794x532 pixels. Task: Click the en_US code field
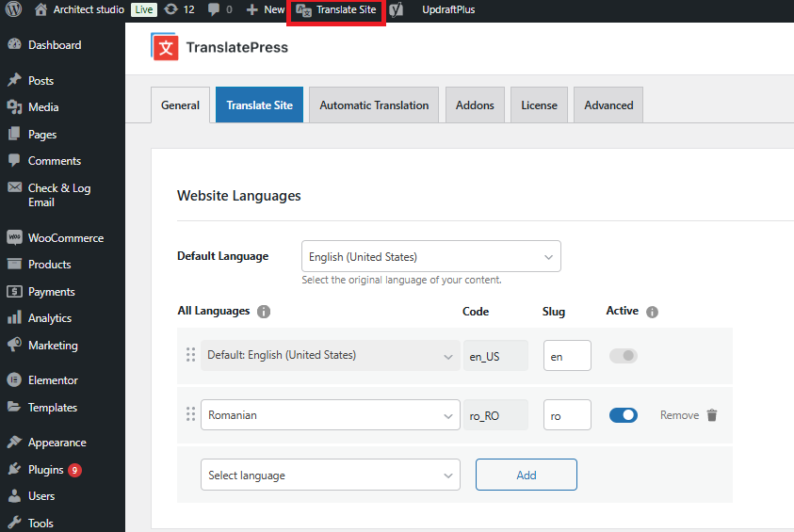coord(495,356)
